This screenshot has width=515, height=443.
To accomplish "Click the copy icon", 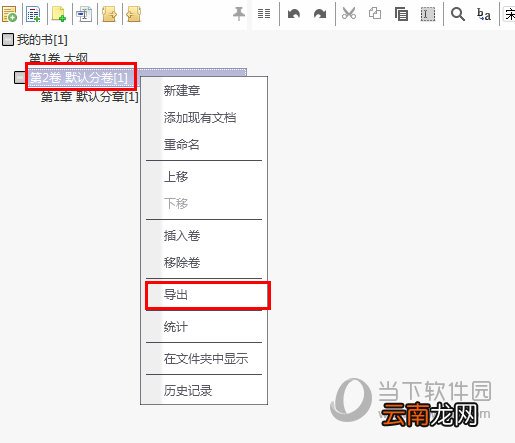I will 375,14.
